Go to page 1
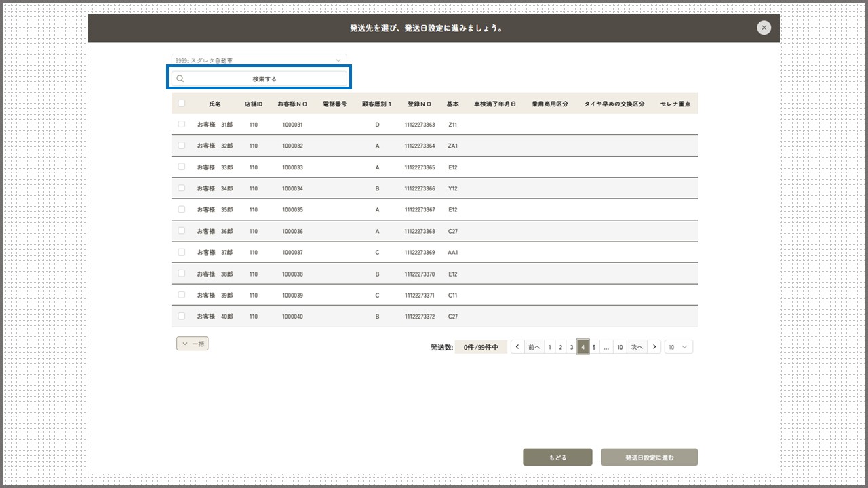The height and width of the screenshot is (488, 868). [550, 347]
